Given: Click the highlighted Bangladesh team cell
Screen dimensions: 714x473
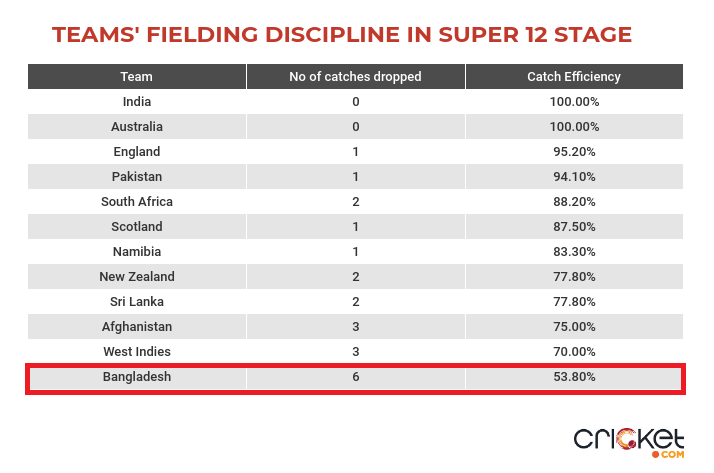Looking at the screenshot, I should coord(137,377).
